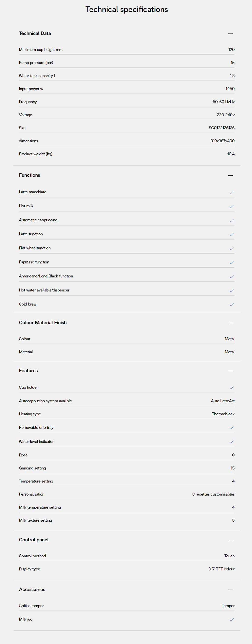Collapse the Control panel minus icon
This screenshot has width=252, height=644.
(230, 540)
